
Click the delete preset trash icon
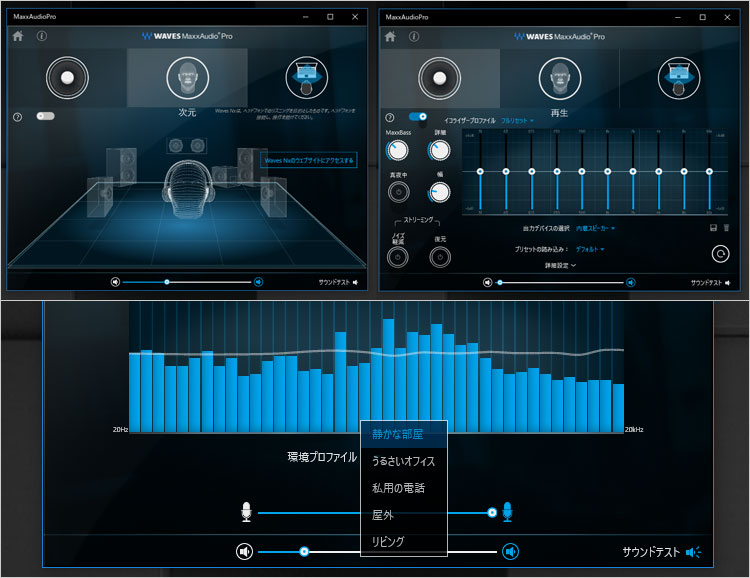coord(726,228)
